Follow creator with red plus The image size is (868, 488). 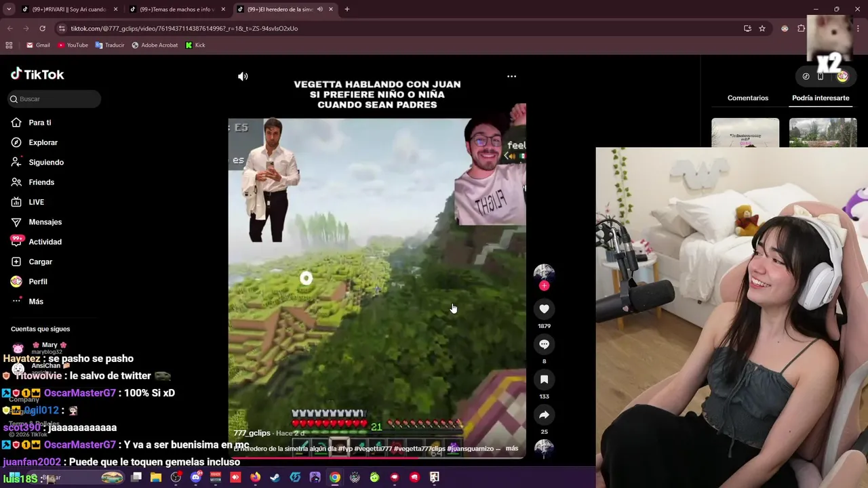(x=544, y=285)
